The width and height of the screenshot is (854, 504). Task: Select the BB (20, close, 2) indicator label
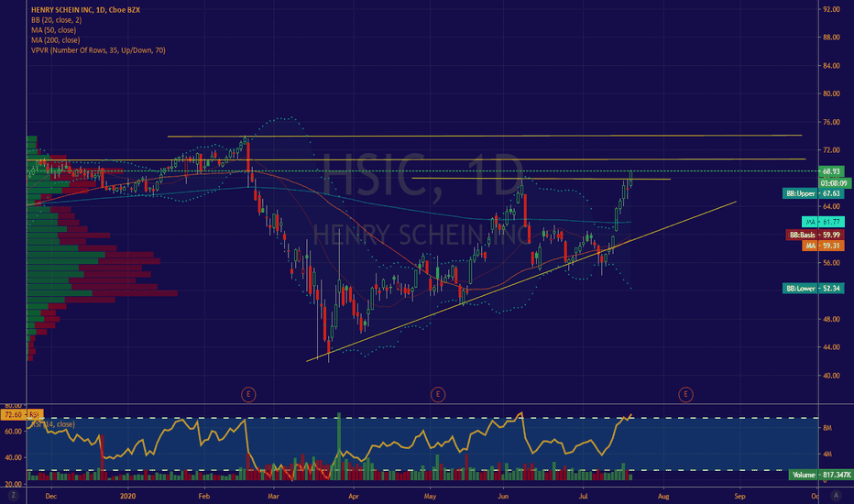pyautogui.click(x=56, y=20)
